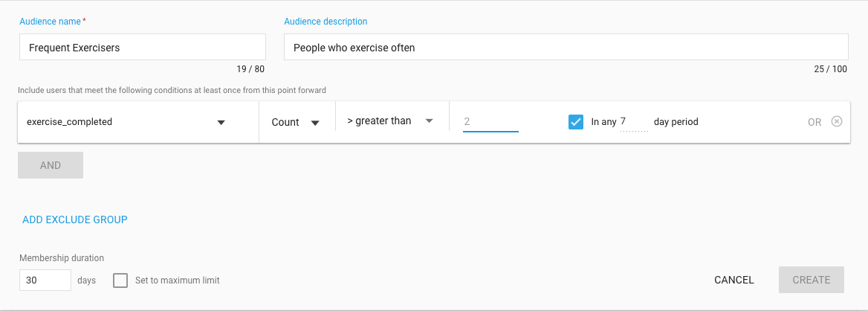The width and height of the screenshot is (868, 311).
Task: Click the Audience description label
Action: pos(325,22)
